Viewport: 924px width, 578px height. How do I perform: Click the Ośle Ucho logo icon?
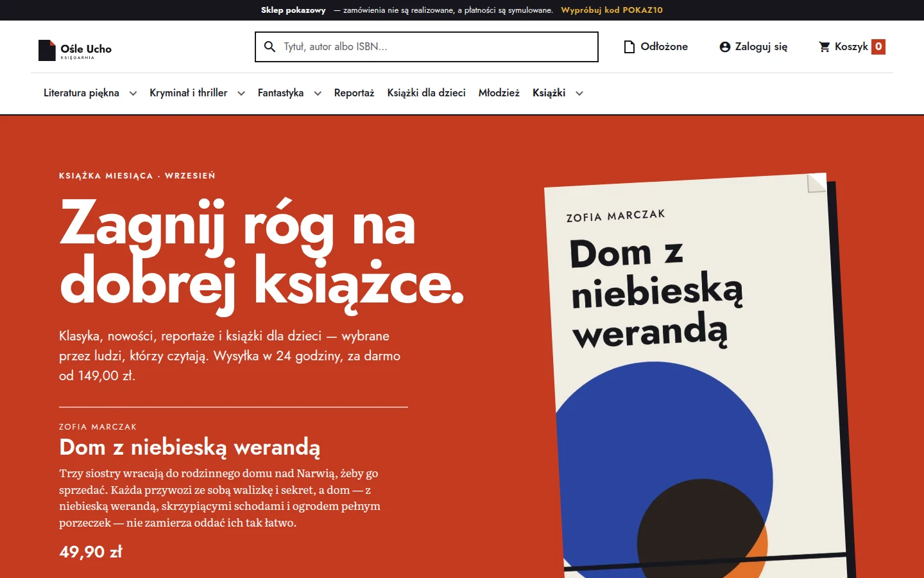[47, 50]
